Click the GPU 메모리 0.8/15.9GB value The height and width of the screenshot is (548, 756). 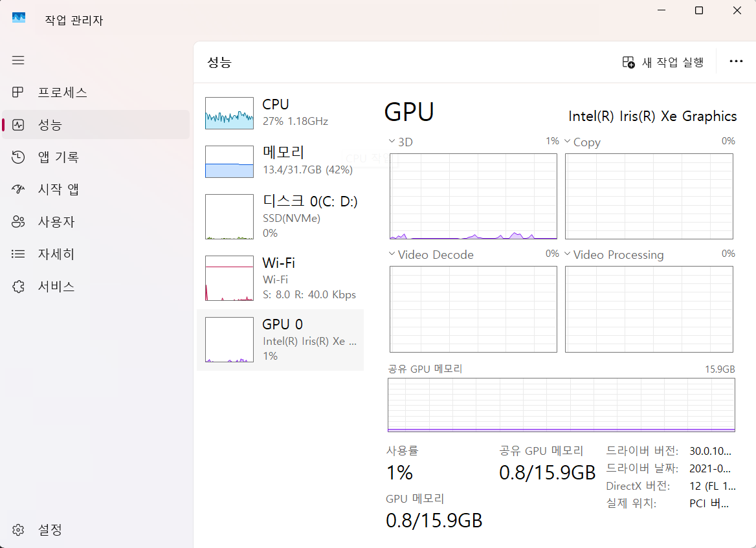[x=434, y=521]
